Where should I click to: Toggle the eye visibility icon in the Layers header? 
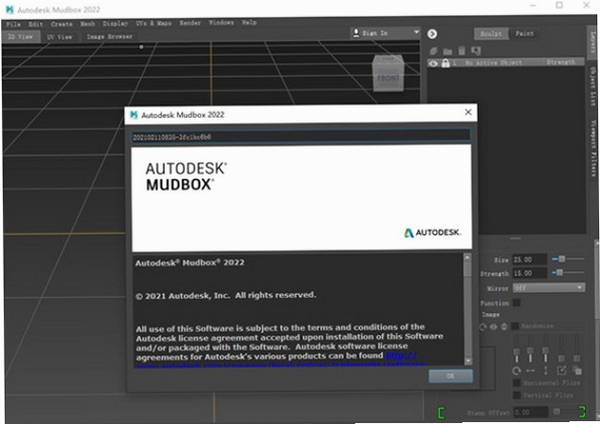(x=433, y=64)
